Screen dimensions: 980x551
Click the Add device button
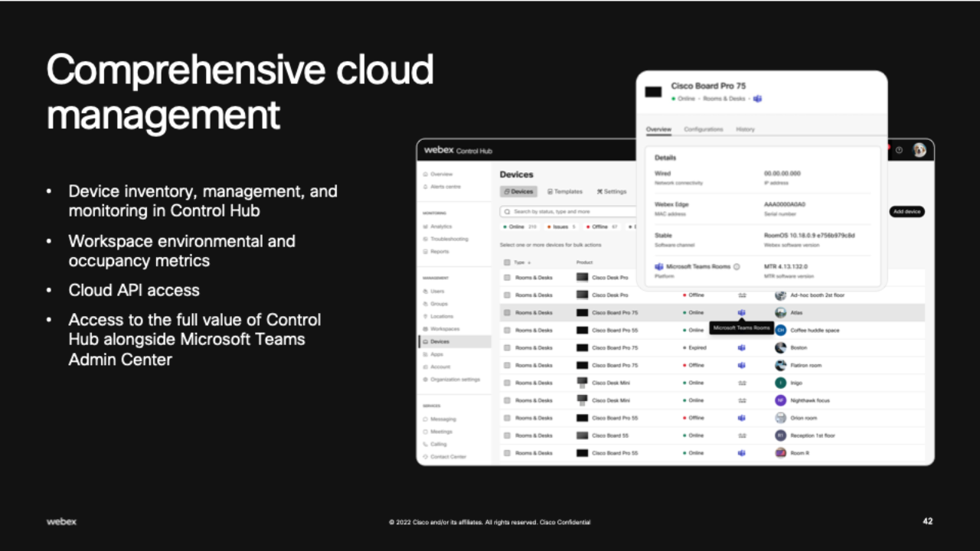pos(907,211)
